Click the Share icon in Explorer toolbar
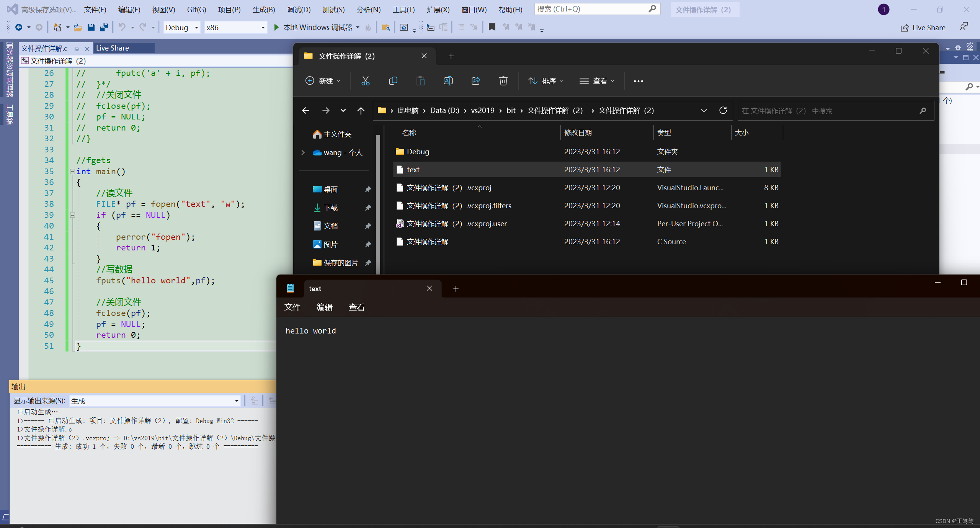 coord(475,81)
